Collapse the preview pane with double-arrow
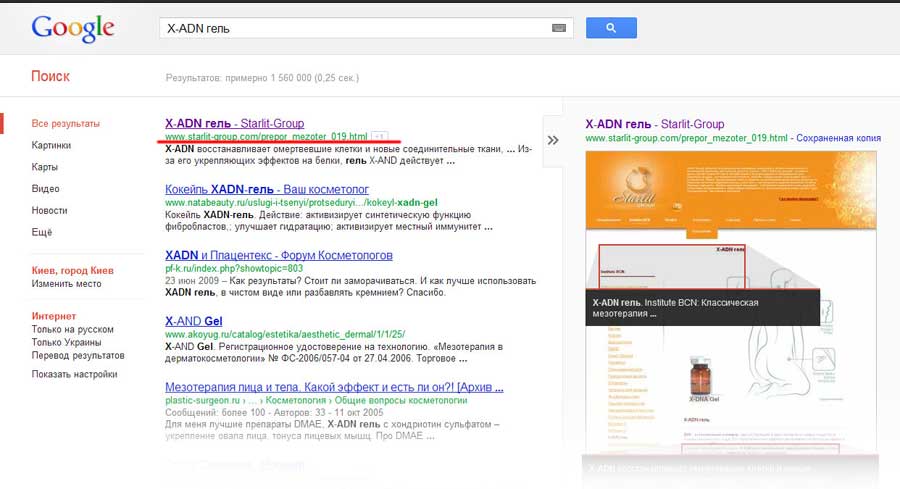900x489 pixels. (x=553, y=140)
